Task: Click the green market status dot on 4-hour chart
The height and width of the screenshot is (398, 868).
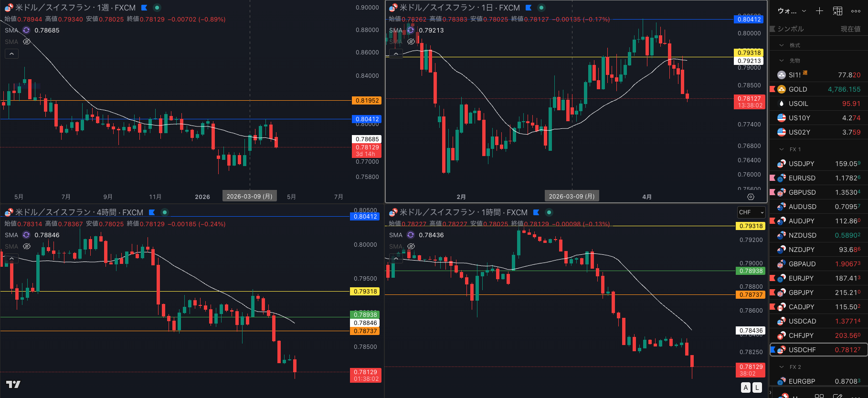Action: pos(165,212)
